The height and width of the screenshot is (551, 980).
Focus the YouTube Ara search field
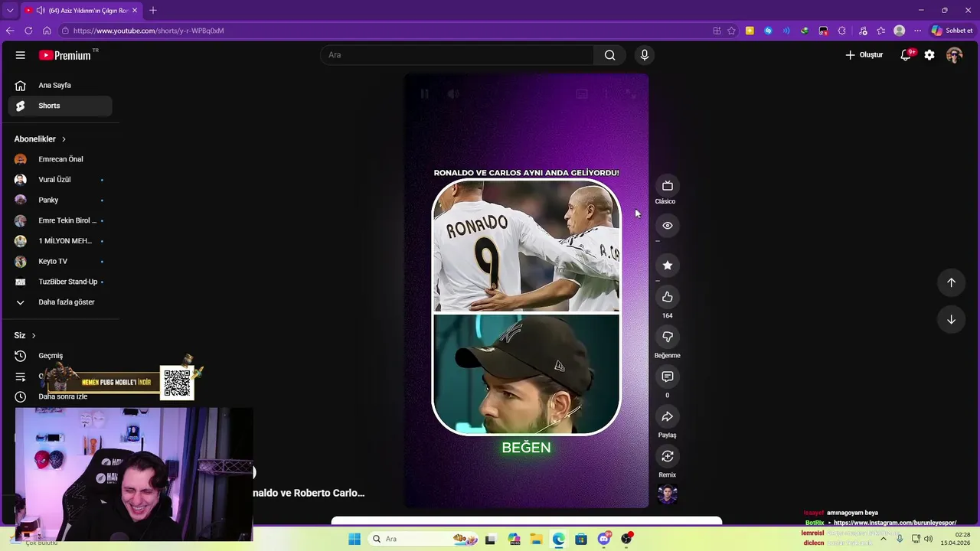tap(457, 55)
